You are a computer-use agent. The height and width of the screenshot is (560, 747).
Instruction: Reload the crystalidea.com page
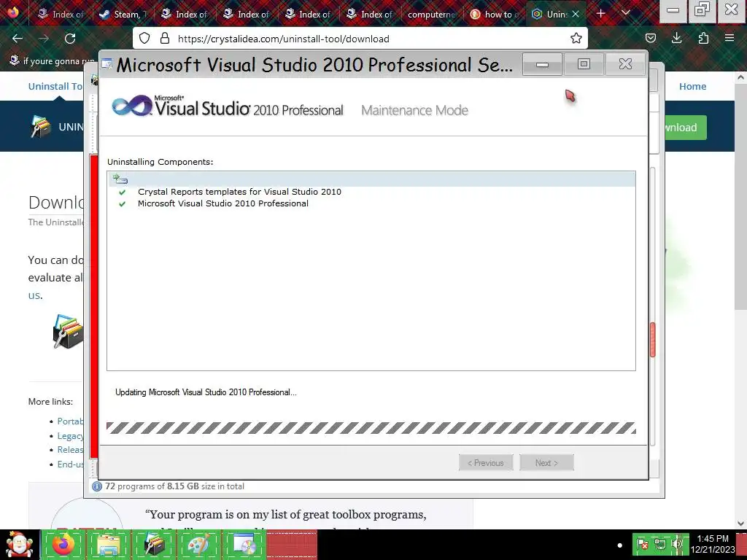[x=70, y=39]
